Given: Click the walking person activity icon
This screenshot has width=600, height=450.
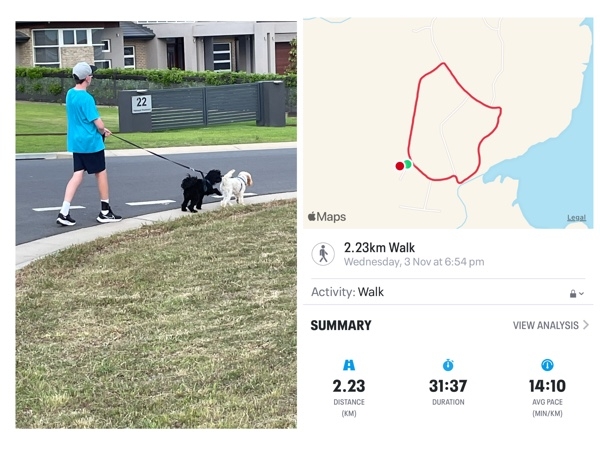Looking at the screenshot, I should click(323, 254).
